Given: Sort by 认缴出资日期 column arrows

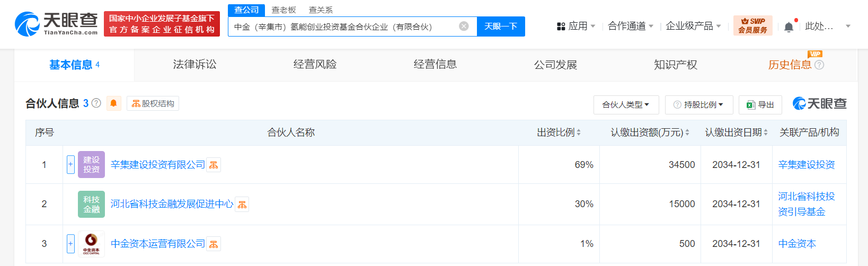Looking at the screenshot, I should (x=766, y=132).
